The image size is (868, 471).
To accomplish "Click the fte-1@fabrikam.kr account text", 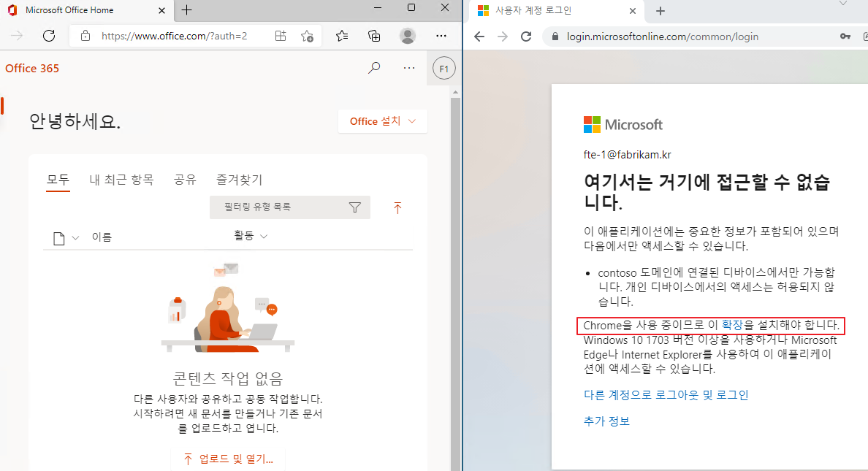I will click(x=627, y=155).
